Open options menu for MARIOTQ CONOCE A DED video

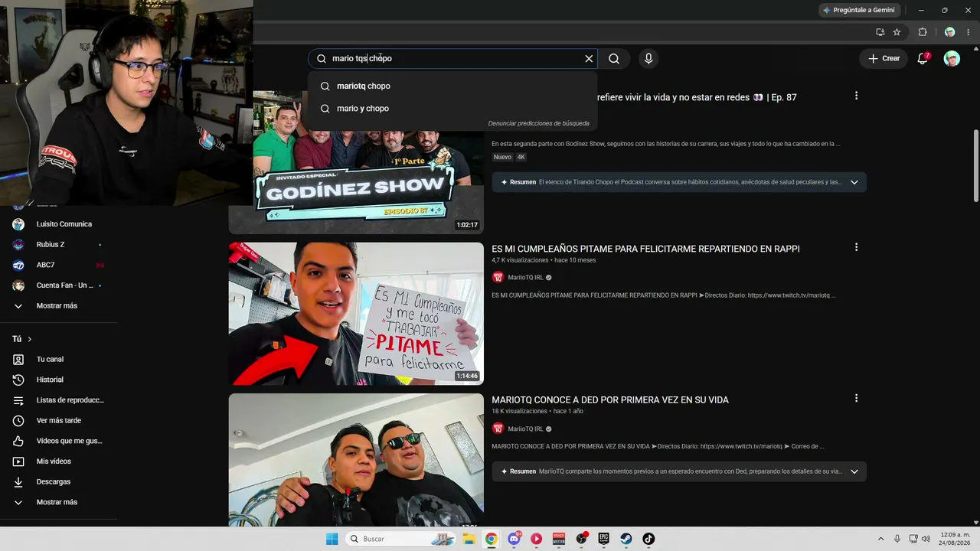[856, 398]
